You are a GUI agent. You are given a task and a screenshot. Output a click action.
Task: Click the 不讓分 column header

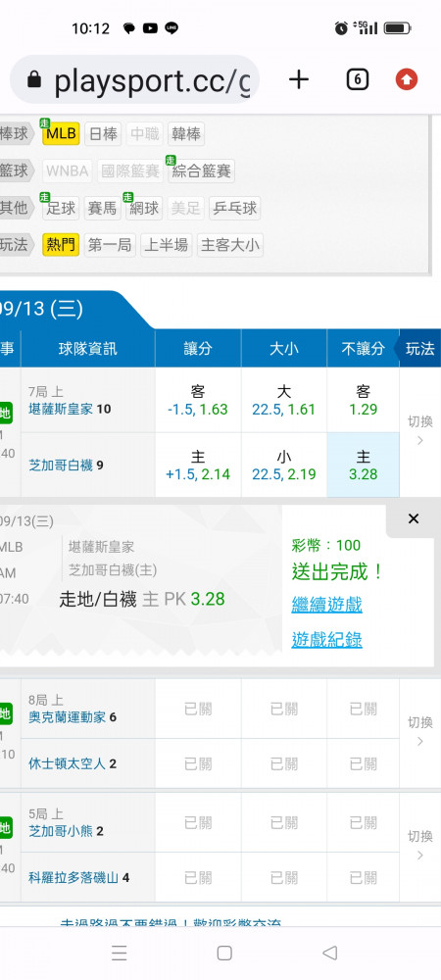pos(363,349)
